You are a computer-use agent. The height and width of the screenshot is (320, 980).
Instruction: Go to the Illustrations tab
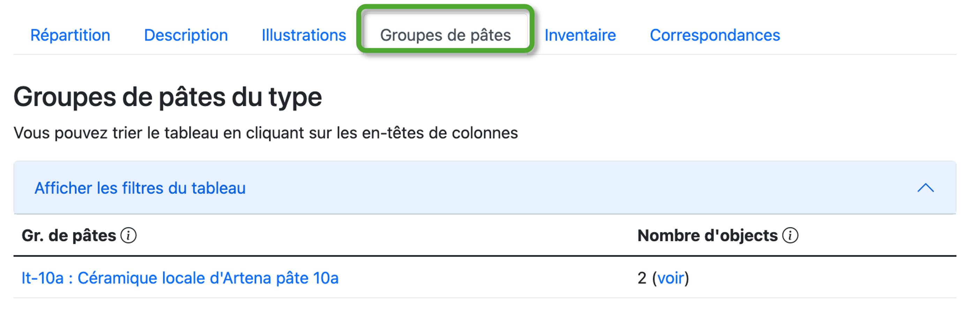coord(304,35)
